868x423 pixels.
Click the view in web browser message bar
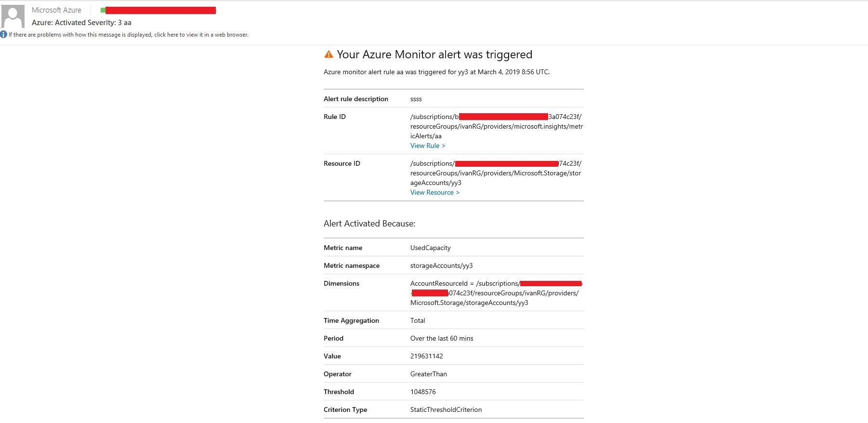[128, 35]
